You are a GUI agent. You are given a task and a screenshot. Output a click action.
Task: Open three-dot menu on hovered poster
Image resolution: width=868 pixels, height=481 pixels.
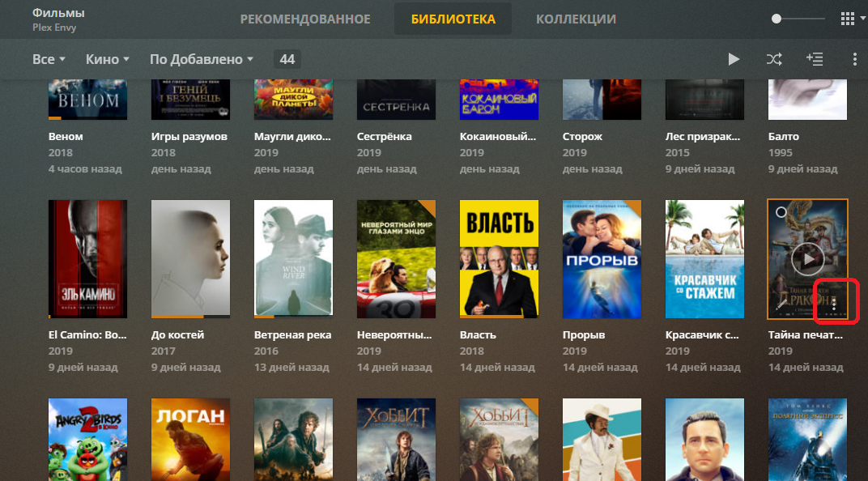pos(834,304)
